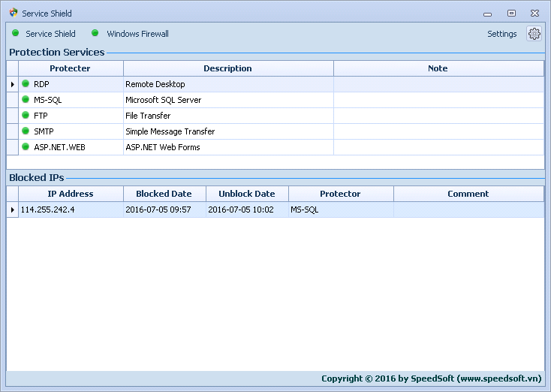Sort by the Protecter column header
The height and width of the screenshot is (392, 551).
pos(71,68)
